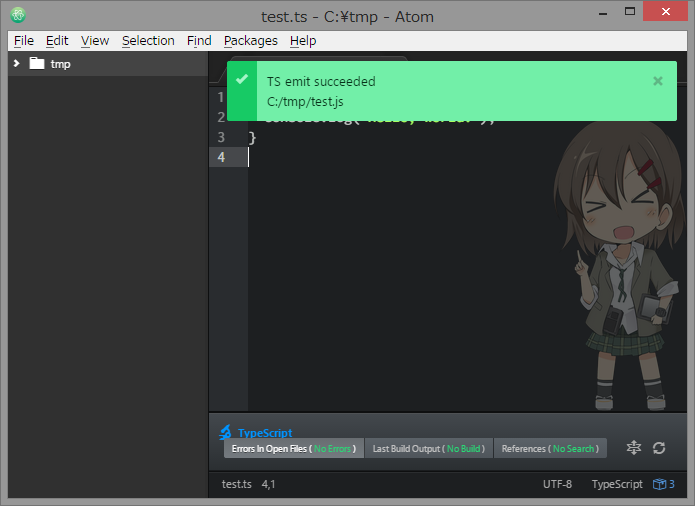Image resolution: width=695 pixels, height=506 pixels.
Task: Open the File menu
Action: [x=24, y=41]
